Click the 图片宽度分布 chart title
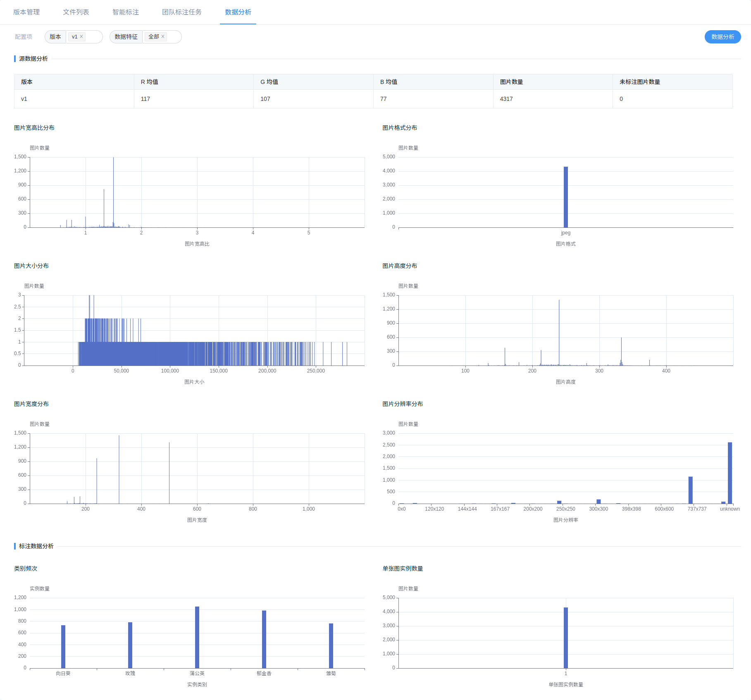 point(31,404)
